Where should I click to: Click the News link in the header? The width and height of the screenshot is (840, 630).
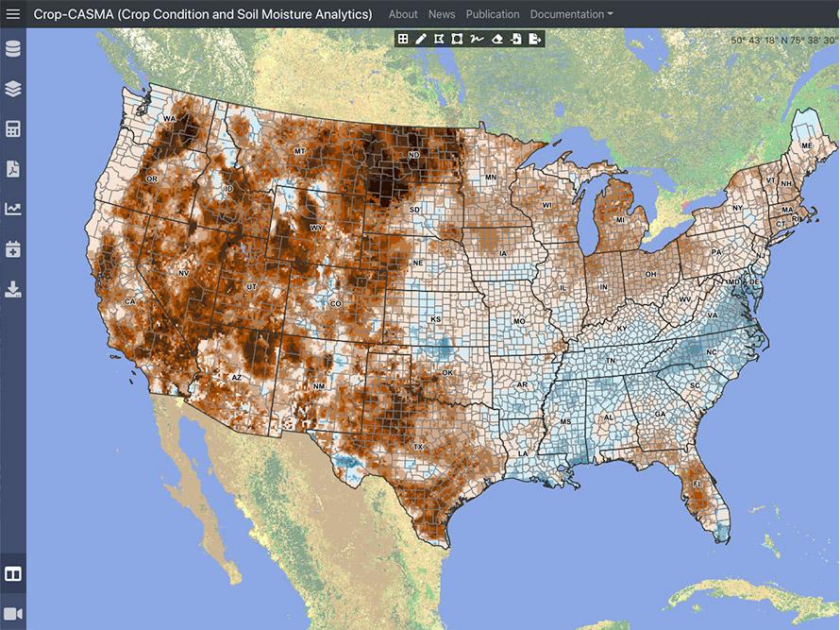pyautogui.click(x=442, y=14)
